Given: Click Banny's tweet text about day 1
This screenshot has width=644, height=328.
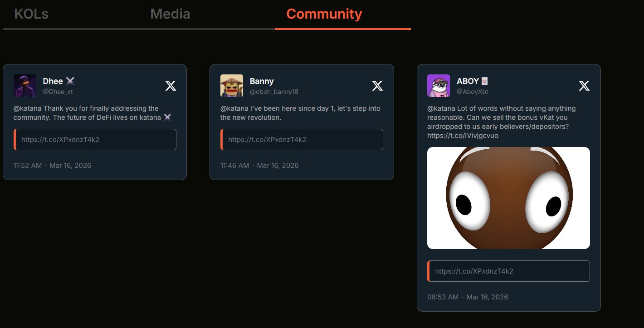Looking at the screenshot, I should [x=301, y=113].
